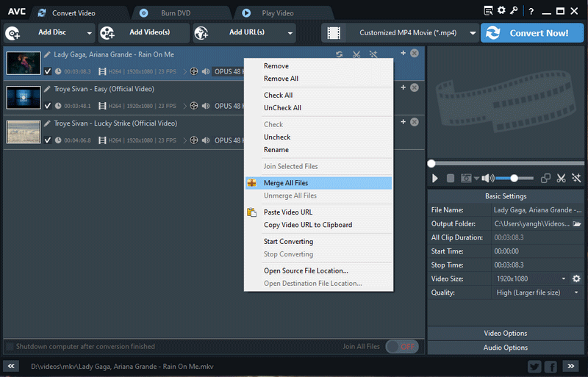Click plus icon on Rain On Me row
This screenshot has height=377, width=588.
click(x=403, y=53)
